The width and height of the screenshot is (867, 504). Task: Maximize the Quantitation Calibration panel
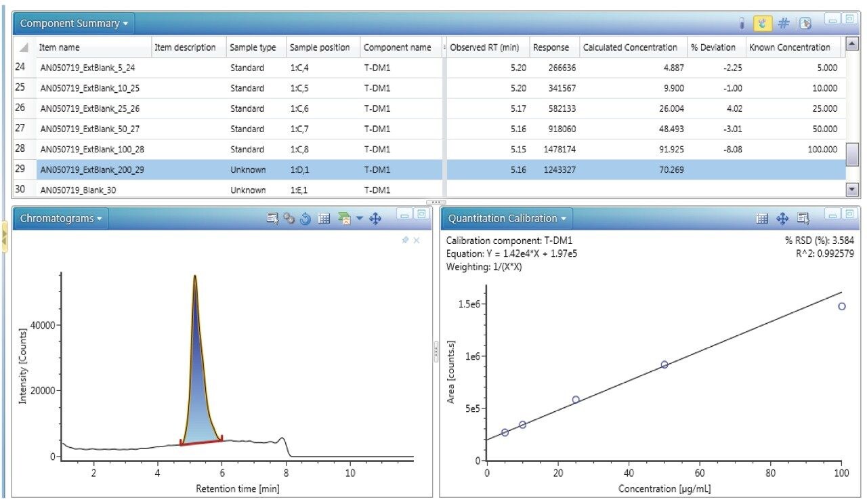click(849, 215)
